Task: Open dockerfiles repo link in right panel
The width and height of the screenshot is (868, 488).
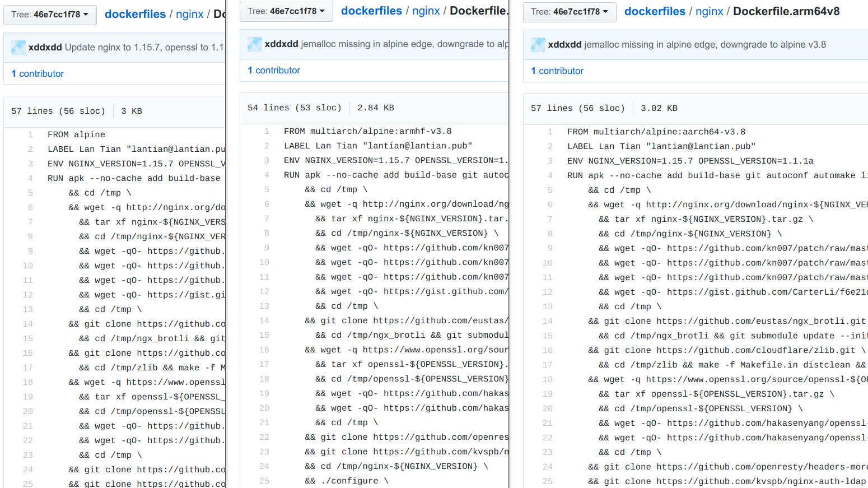Action: tap(655, 11)
